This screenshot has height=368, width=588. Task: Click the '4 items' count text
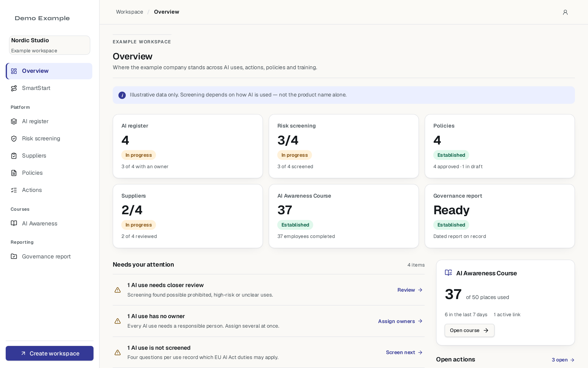(416, 265)
